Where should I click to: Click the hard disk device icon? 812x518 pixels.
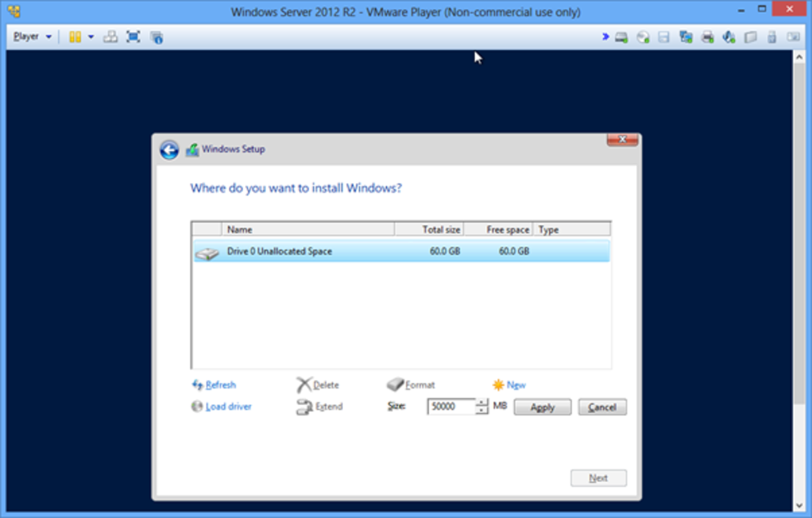coord(620,37)
